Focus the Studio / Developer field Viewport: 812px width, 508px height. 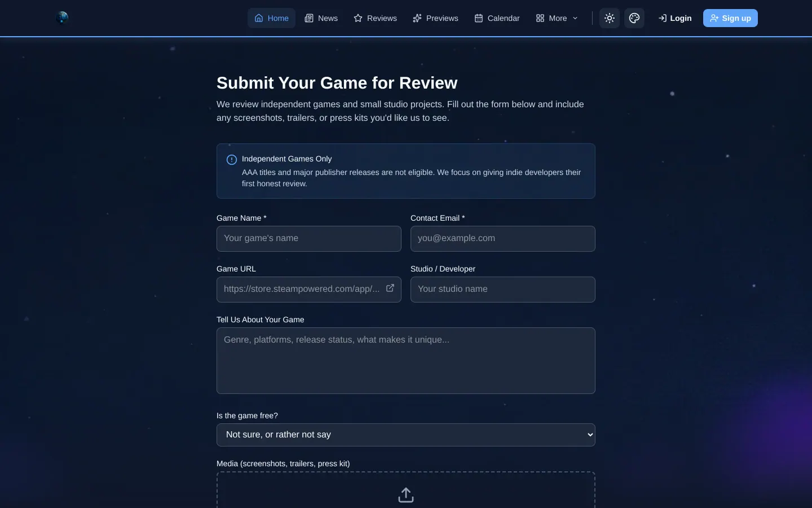[x=503, y=290]
